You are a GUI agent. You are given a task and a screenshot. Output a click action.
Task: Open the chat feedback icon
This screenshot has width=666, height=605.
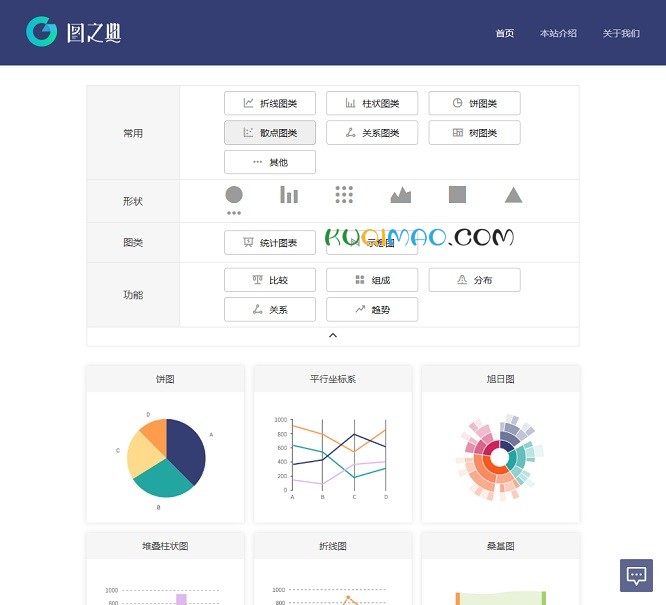tap(636, 575)
